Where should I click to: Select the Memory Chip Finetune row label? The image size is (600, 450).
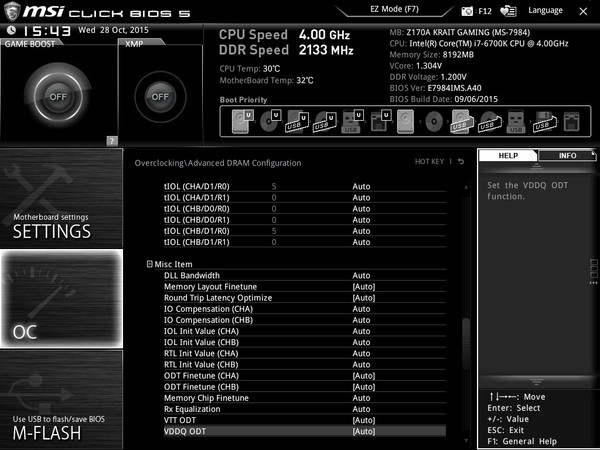click(x=206, y=398)
